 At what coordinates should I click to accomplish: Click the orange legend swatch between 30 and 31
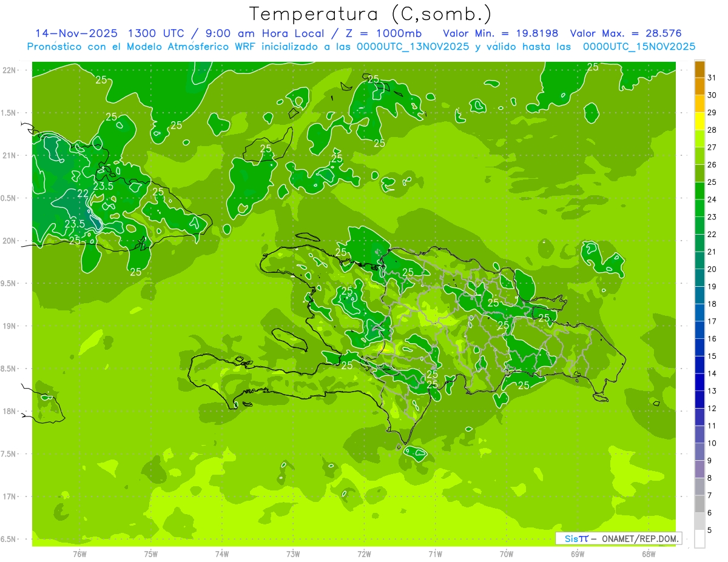(x=699, y=87)
